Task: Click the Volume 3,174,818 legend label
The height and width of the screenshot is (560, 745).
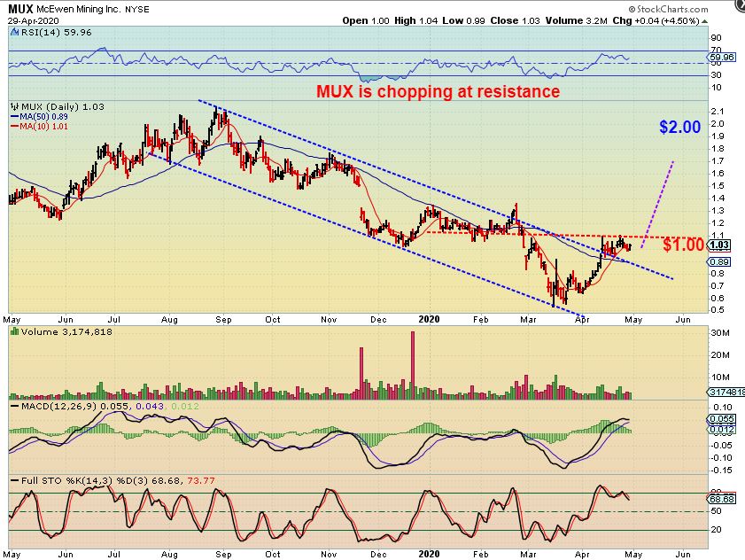Action: 66,331
